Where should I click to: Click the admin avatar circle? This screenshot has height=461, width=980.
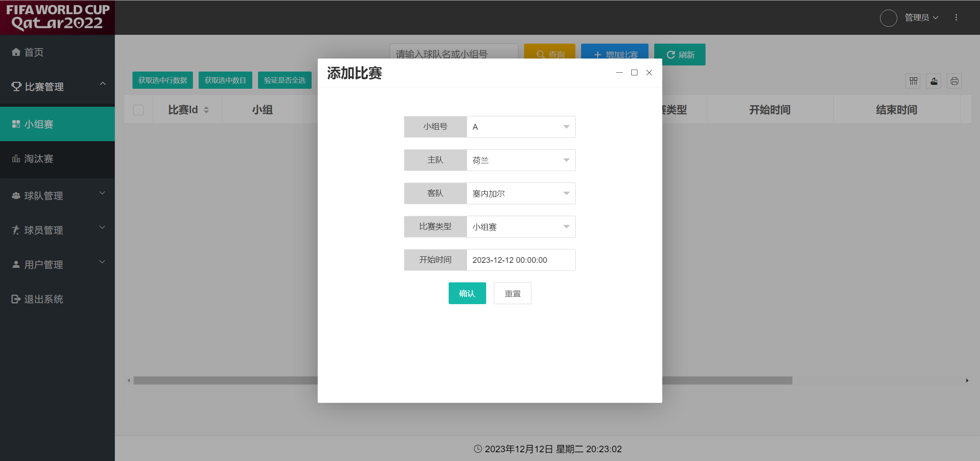(x=888, y=18)
